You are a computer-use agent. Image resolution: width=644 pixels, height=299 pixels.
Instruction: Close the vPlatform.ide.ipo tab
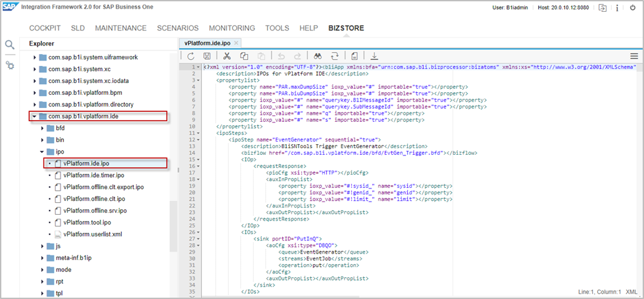(x=237, y=43)
